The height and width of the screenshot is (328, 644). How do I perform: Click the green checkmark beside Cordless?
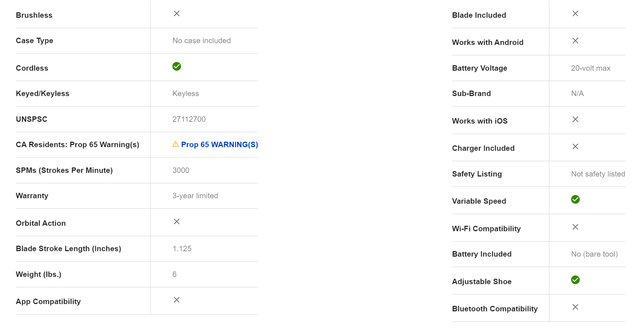pyautogui.click(x=177, y=66)
